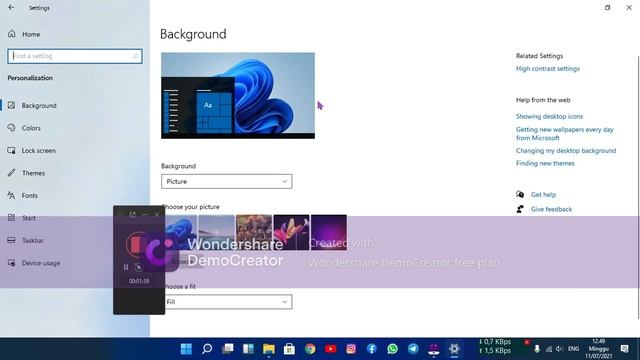The height and width of the screenshot is (360, 640).
Task: Click the Get help chat icon
Action: click(520, 194)
